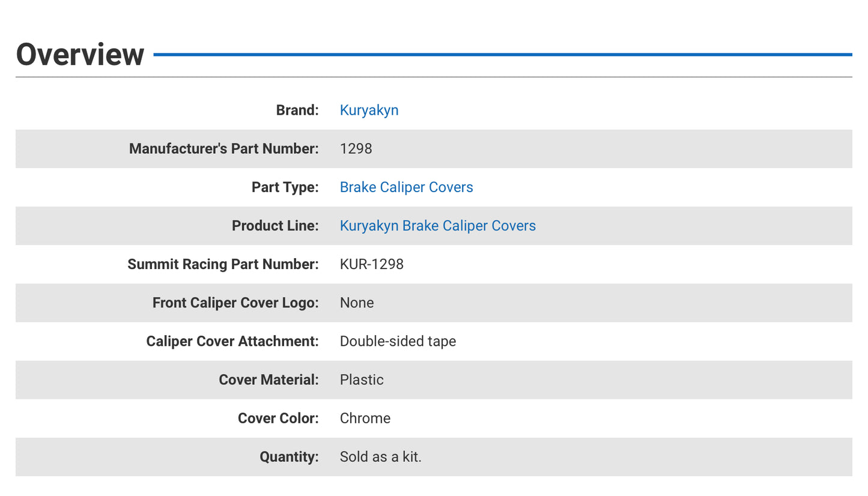Image resolution: width=868 pixels, height=496 pixels.
Task: Select the Cover Color row label
Action: [x=278, y=418]
